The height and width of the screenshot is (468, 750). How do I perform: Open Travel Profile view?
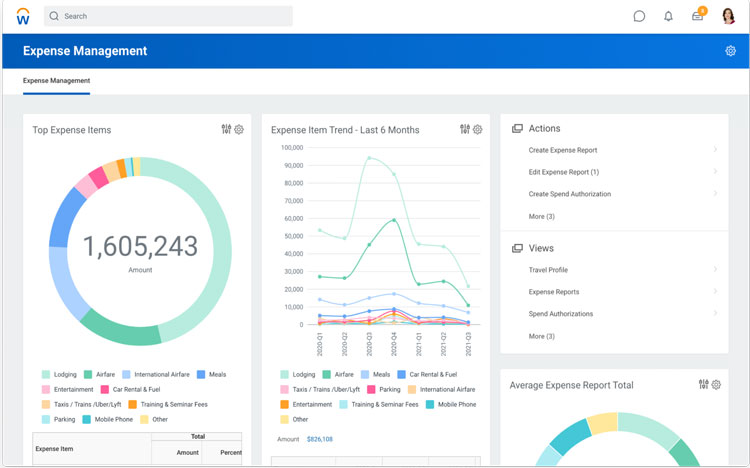coord(548,270)
